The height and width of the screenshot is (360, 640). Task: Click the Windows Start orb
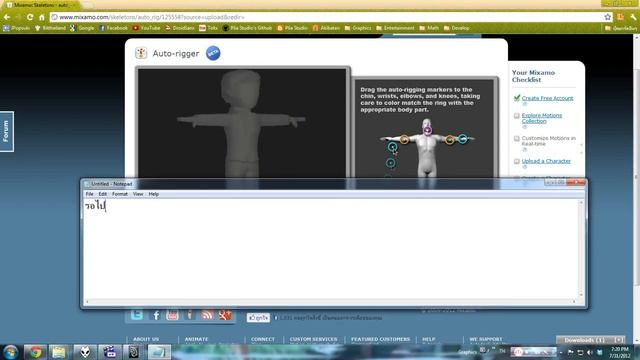tap(10, 352)
